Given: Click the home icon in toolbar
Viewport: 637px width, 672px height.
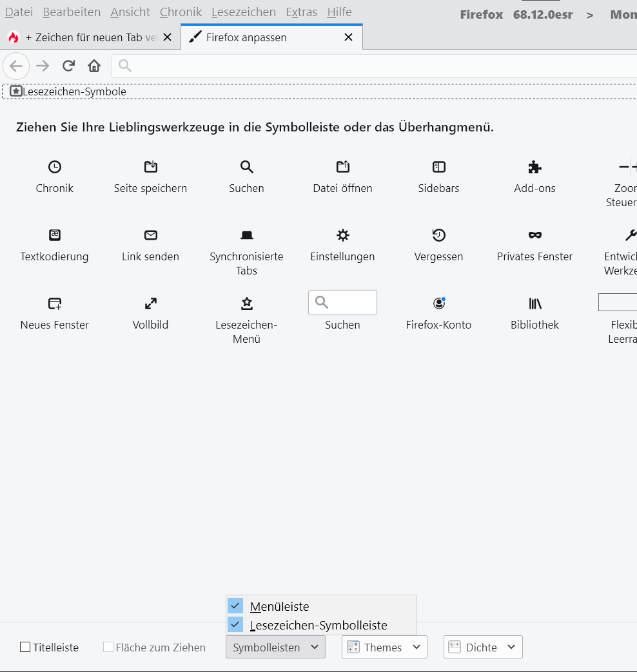Looking at the screenshot, I should click(x=94, y=66).
